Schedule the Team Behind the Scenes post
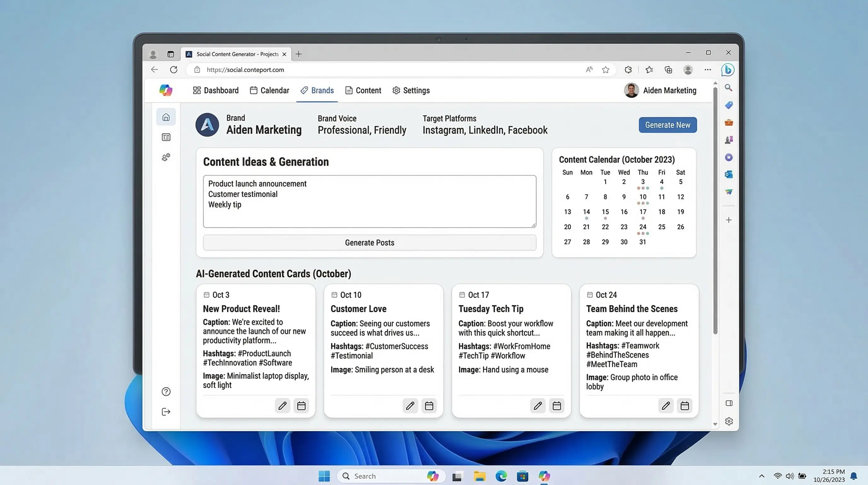The height and width of the screenshot is (485, 868). point(685,406)
